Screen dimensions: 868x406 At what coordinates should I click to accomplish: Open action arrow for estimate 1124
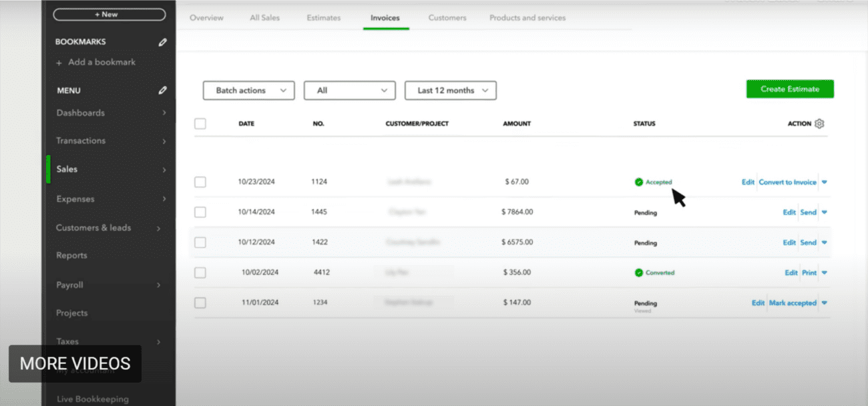point(825,182)
